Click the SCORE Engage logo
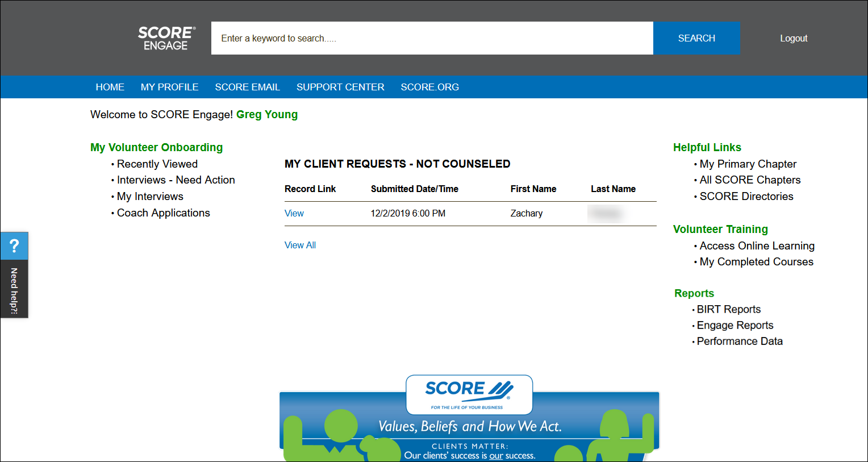 [x=166, y=38]
